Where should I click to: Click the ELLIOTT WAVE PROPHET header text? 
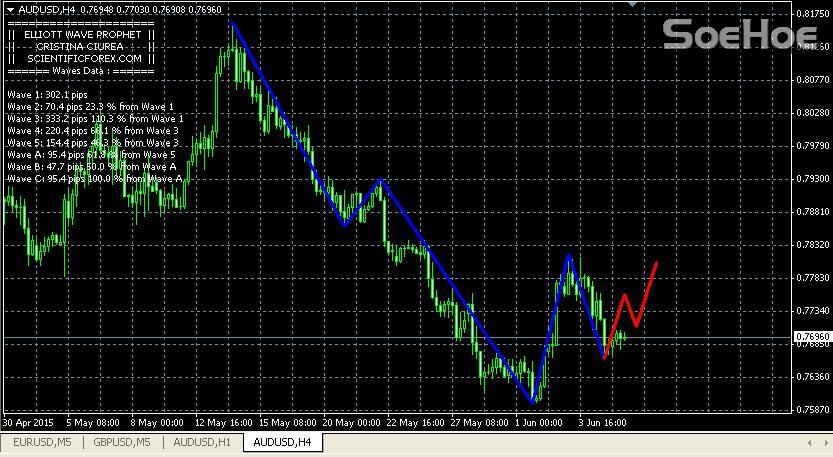pyautogui.click(x=83, y=35)
